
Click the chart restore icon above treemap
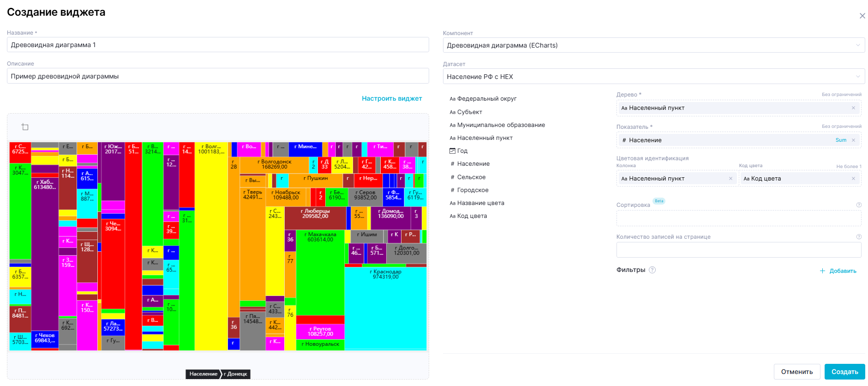25,127
